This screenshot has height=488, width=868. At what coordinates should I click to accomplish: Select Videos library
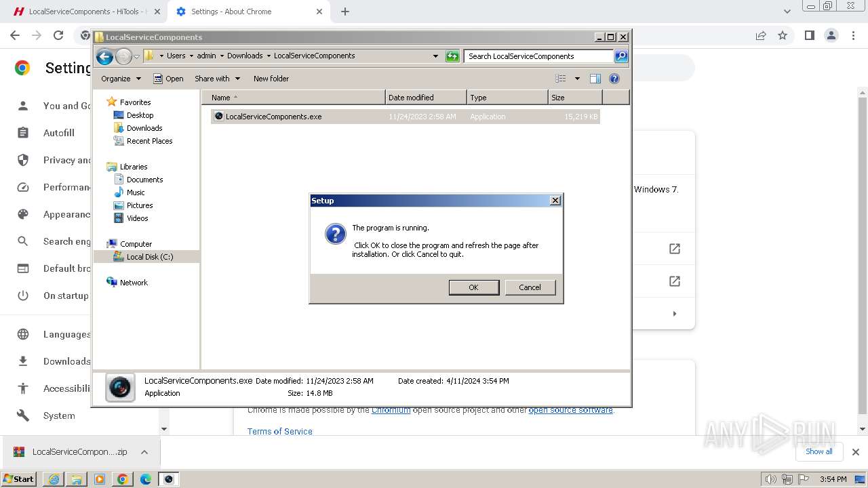137,218
